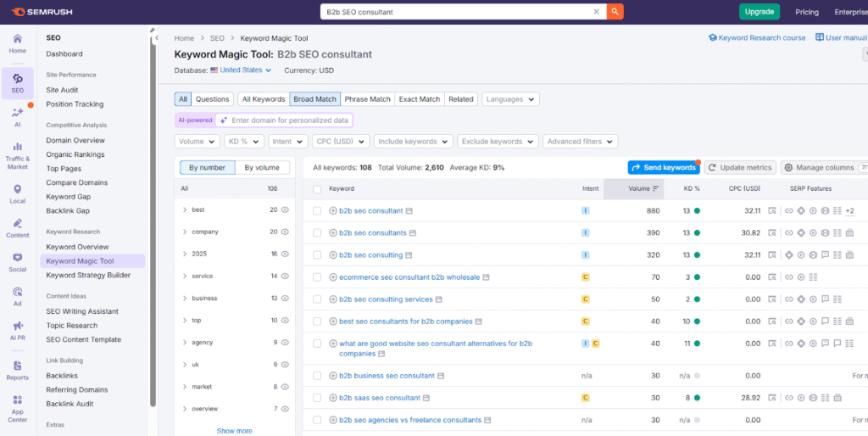
Task: Expand the 'company' keyword group
Action: pyautogui.click(x=185, y=232)
